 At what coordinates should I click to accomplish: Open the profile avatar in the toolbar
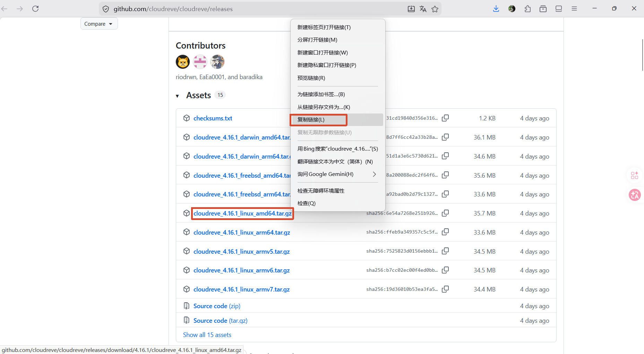click(x=512, y=9)
